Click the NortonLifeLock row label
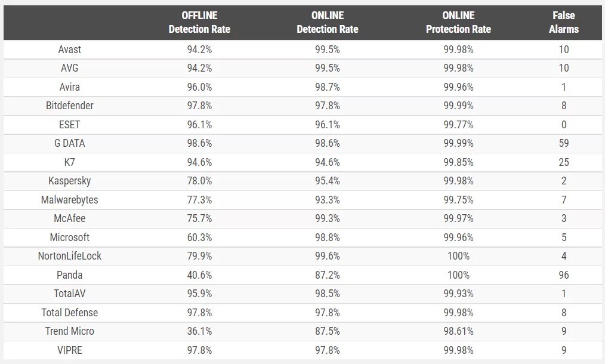This screenshot has height=364, width=605. (69, 256)
